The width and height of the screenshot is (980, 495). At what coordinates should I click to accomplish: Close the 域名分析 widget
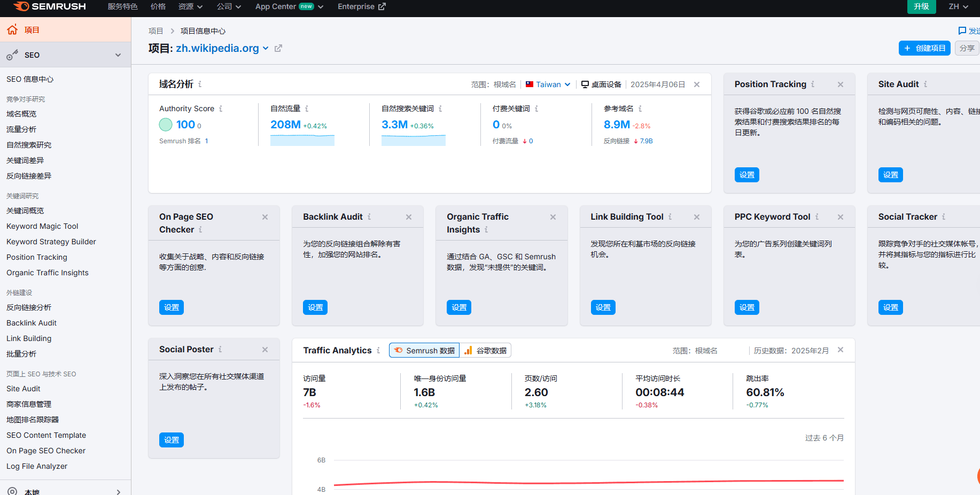[697, 84]
